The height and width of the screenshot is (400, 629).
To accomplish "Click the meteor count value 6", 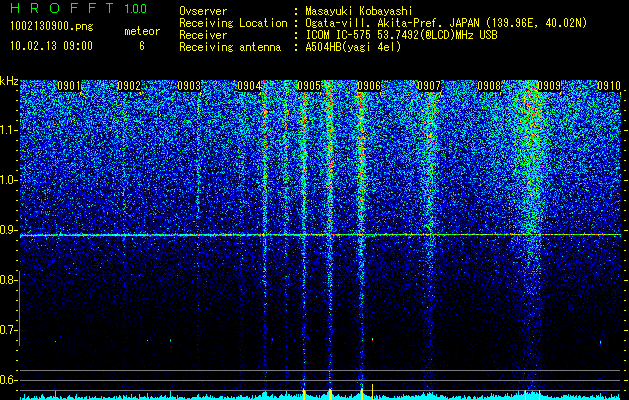I will click(x=142, y=46).
